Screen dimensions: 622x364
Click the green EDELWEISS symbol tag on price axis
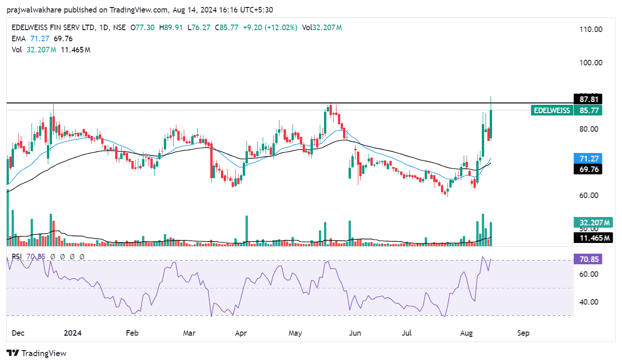[x=552, y=110]
